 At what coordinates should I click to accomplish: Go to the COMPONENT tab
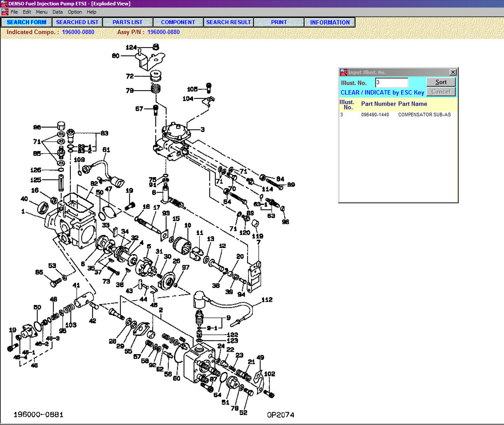point(178,22)
